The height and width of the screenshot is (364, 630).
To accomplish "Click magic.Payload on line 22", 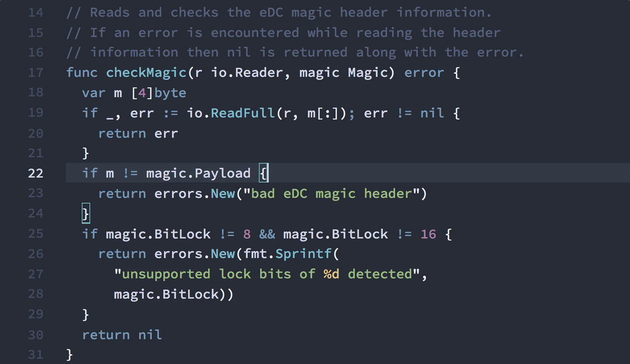I will (x=198, y=173).
